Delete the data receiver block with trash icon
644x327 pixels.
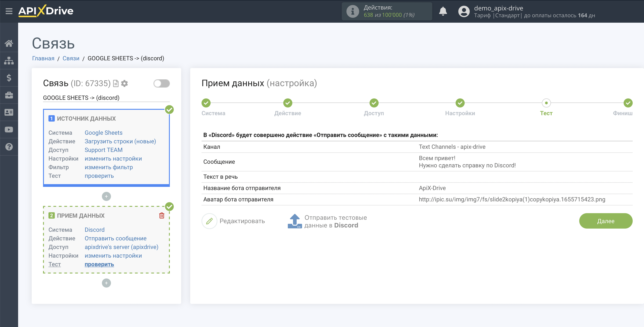[x=162, y=216]
